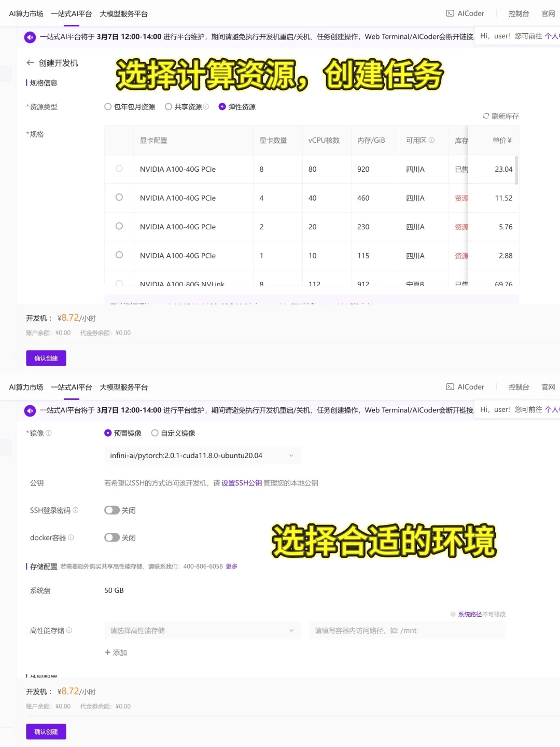Open AI算力市场 tab in the lower screenshot
560x747 pixels.
point(26,388)
